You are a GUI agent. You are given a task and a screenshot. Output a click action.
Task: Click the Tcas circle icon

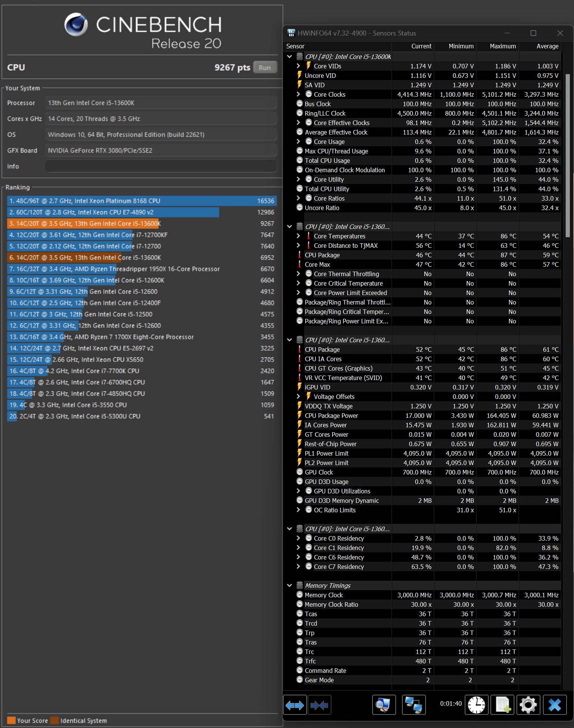coord(300,614)
